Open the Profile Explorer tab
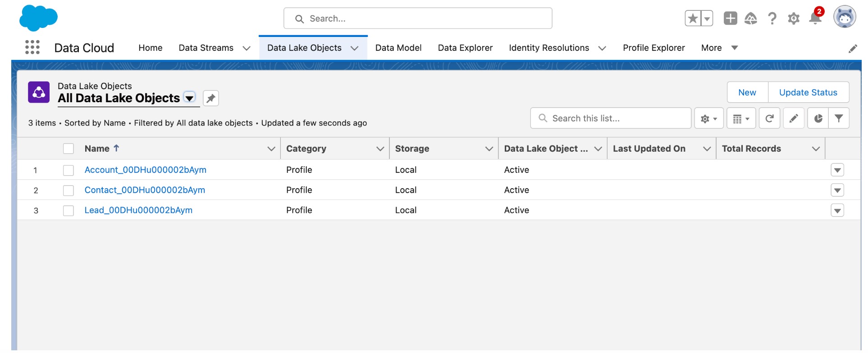Screen dimensions: 868x353 654,48
